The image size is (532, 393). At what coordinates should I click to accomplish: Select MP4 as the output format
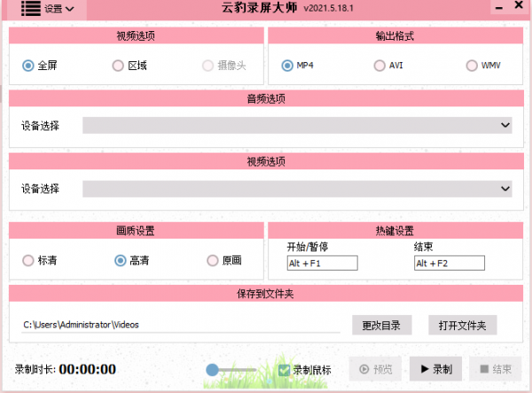pos(287,65)
